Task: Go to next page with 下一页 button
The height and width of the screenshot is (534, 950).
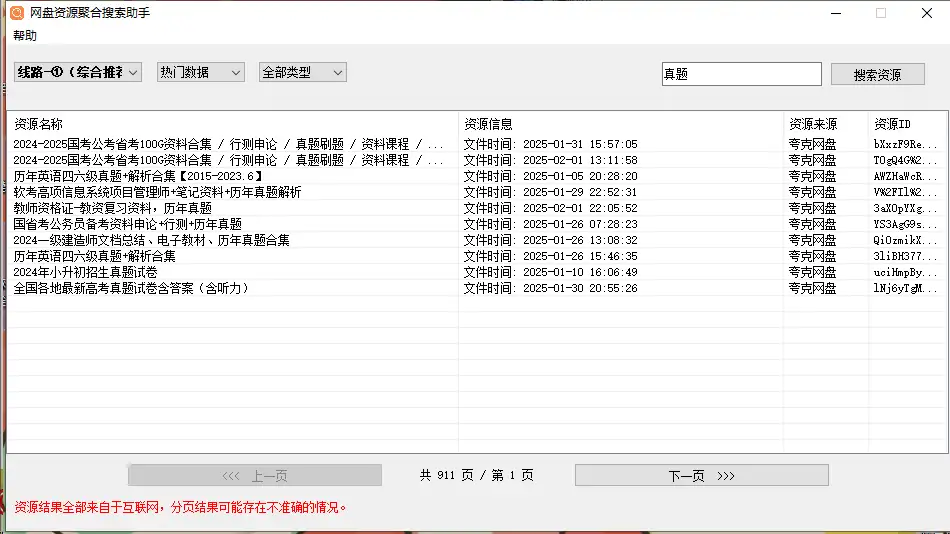Action: pyautogui.click(x=701, y=476)
